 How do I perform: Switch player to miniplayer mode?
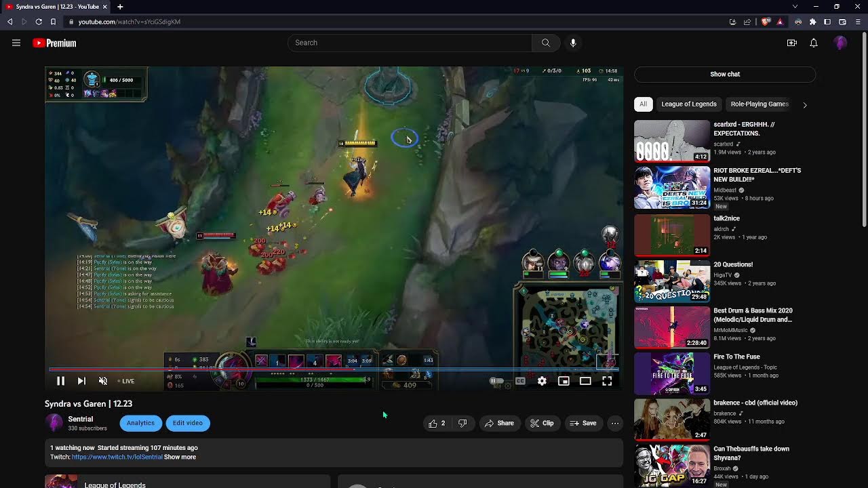[x=564, y=381]
